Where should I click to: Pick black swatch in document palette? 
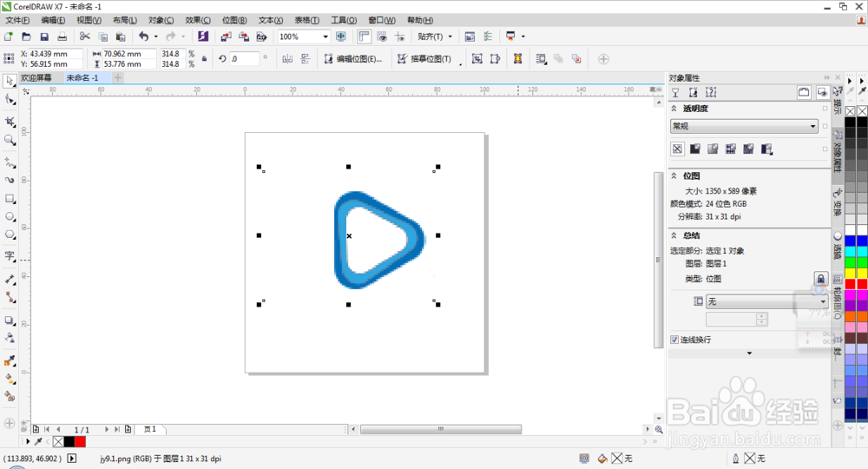[69, 442]
